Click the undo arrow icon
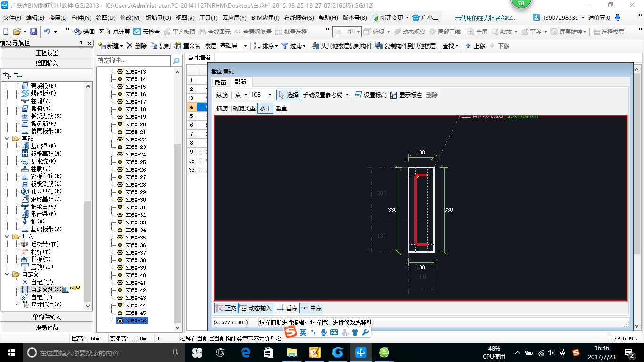 click(x=47, y=32)
